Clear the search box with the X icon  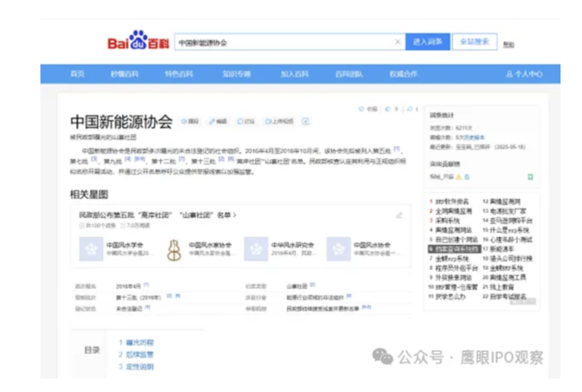point(397,42)
